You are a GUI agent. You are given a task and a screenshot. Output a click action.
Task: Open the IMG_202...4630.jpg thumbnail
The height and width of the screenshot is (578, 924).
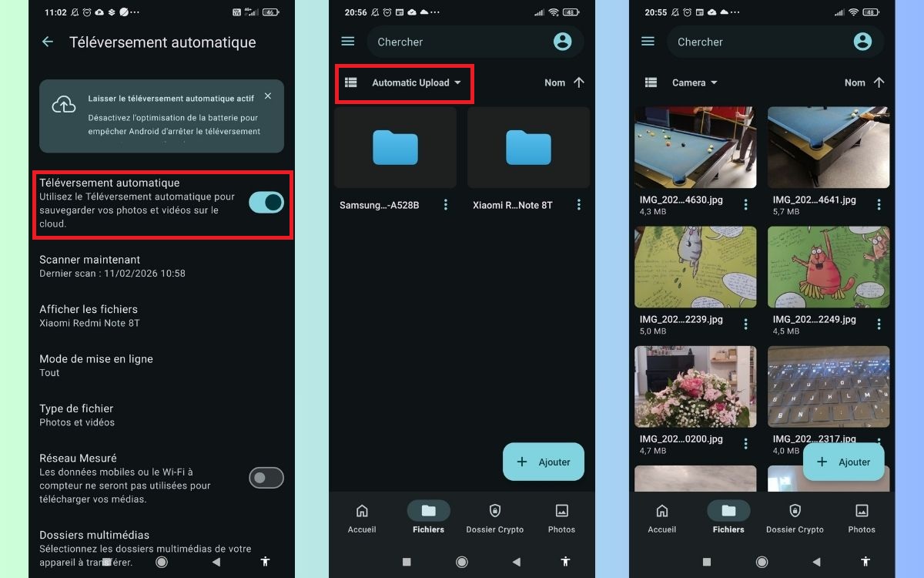[x=695, y=147]
